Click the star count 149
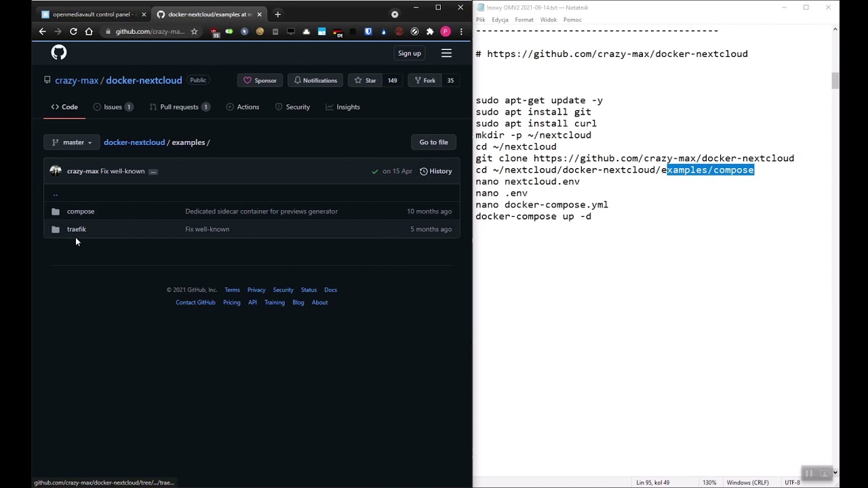This screenshot has width=868, height=488. 393,80
